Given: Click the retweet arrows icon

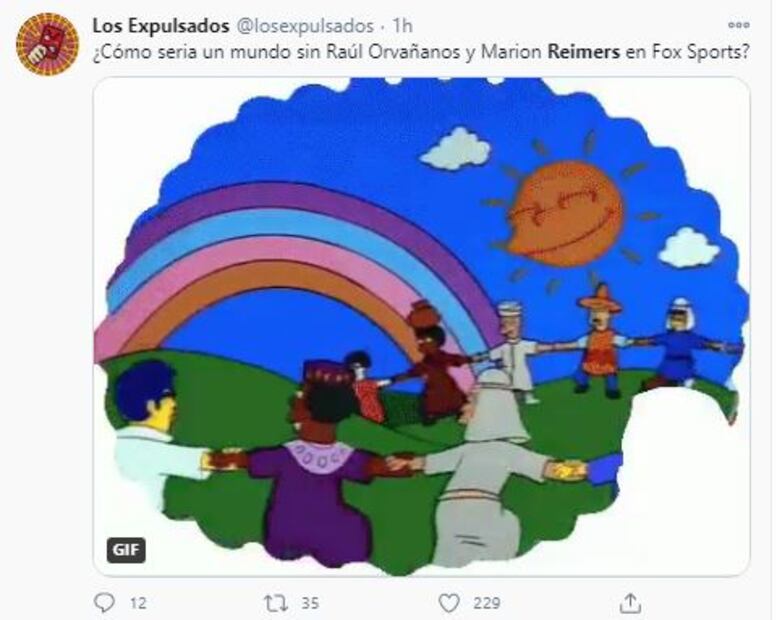Looking at the screenshot, I should 275,603.
